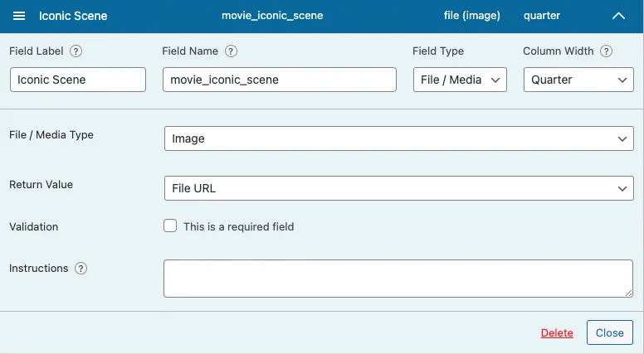Viewport: 644px width, 354px height.
Task: Click movie_iconic_scene text in header bar
Action: click(x=272, y=16)
